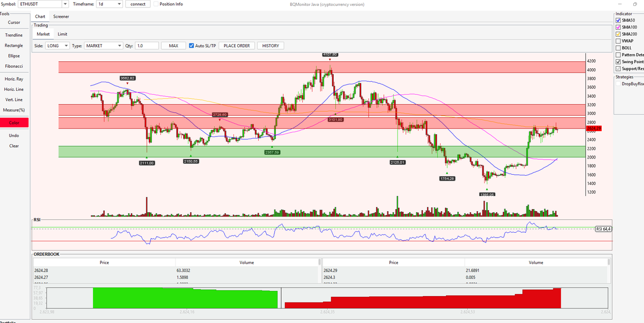644x323 pixels.
Task: Click the 2150,55 swing low label
Action: [x=191, y=161]
